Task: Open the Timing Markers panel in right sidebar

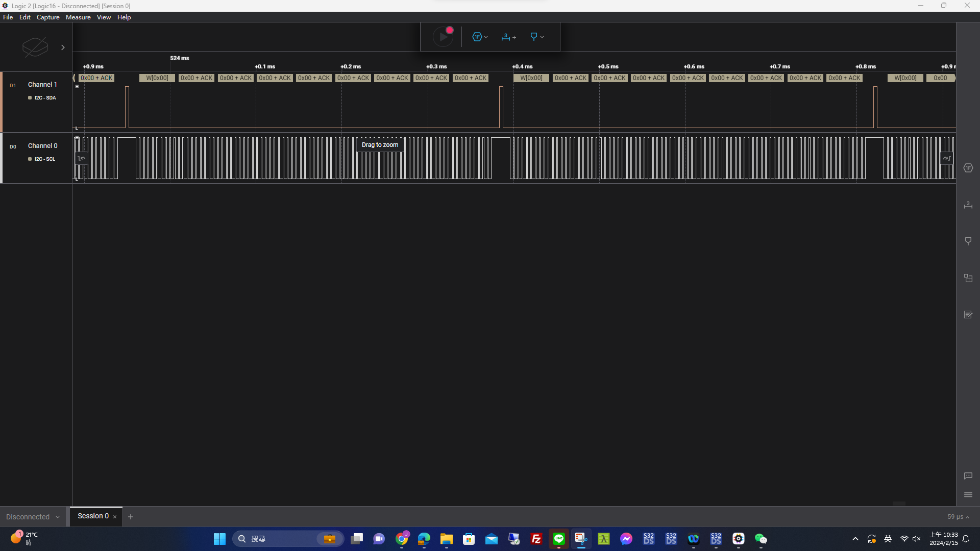Action: tap(968, 241)
